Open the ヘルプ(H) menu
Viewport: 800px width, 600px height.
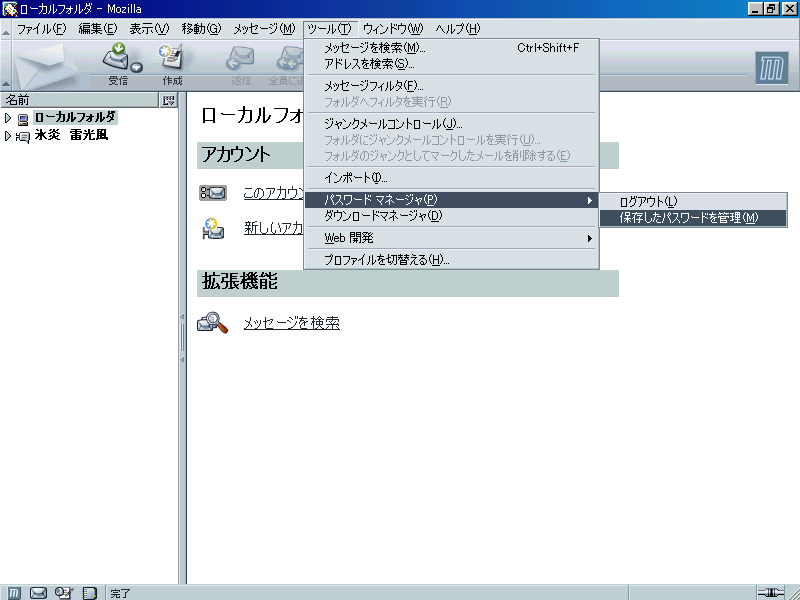pyautogui.click(x=458, y=29)
